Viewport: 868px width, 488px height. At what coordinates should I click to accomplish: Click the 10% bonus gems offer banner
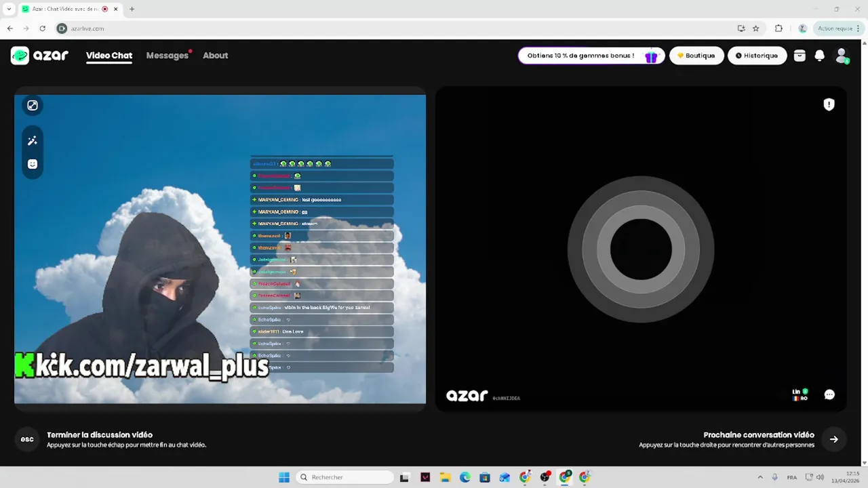[591, 56]
